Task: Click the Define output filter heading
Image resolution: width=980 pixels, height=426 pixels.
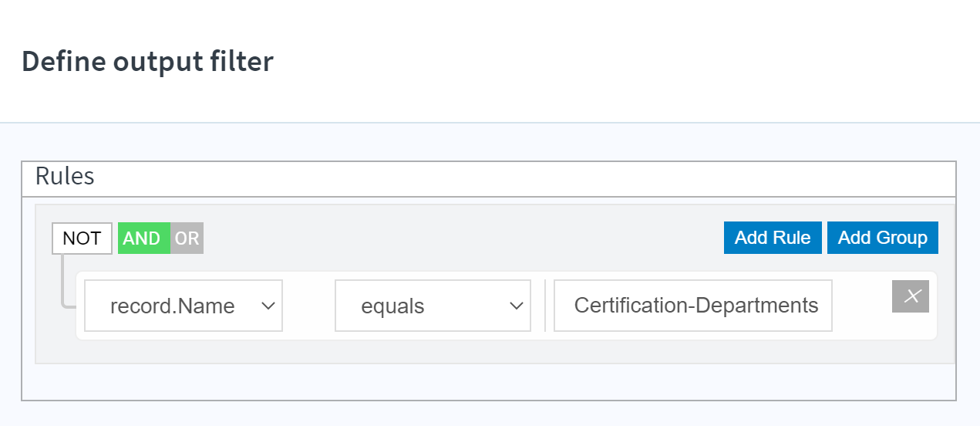Action: [x=147, y=61]
